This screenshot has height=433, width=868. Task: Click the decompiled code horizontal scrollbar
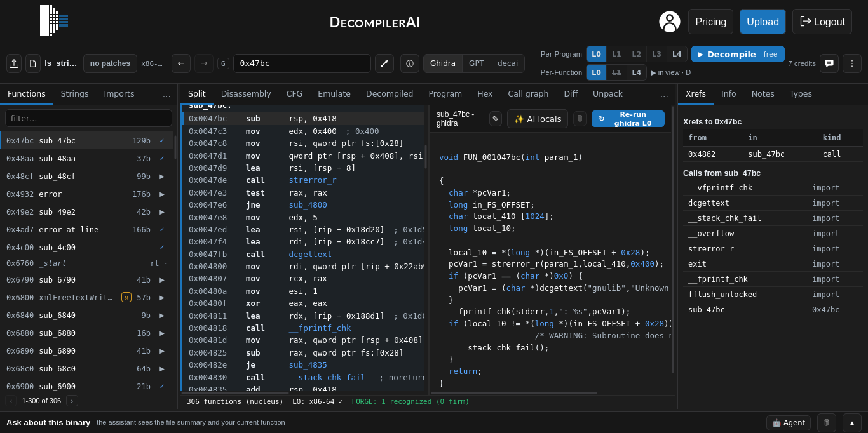[514, 393]
